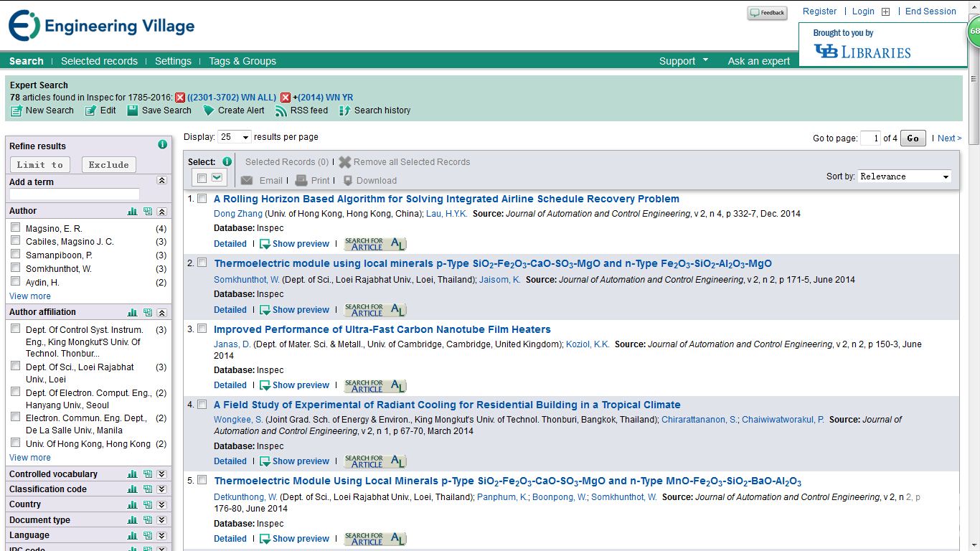Click the Go page button
This screenshot has height=551, width=980.
(x=913, y=138)
